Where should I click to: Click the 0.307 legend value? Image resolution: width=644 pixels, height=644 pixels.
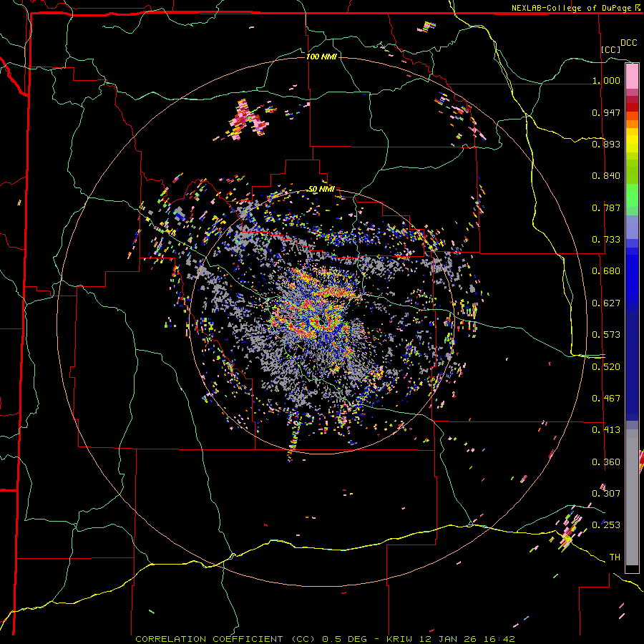click(606, 494)
